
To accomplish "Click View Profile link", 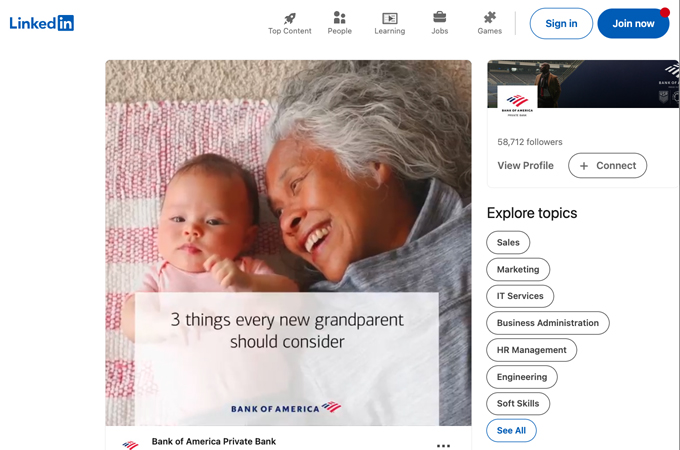I will click(x=525, y=166).
